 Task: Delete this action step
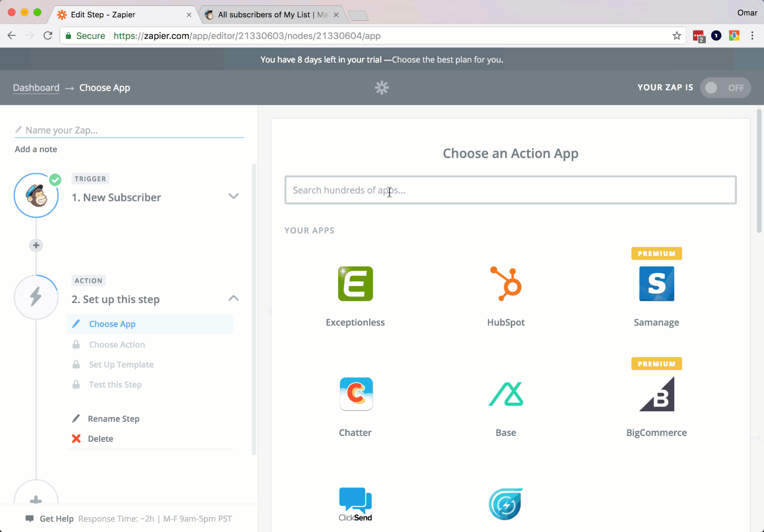point(101,439)
